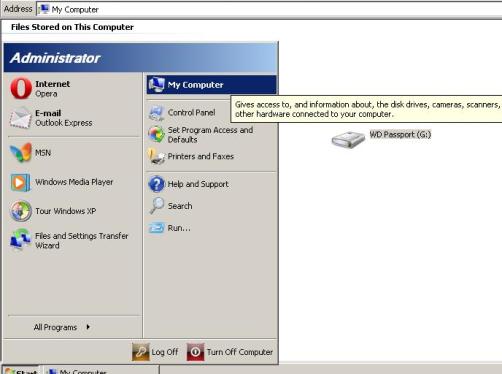Screen dimensions: 502x374
Task: Click the WD Passport drive icon
Action: 348,139
